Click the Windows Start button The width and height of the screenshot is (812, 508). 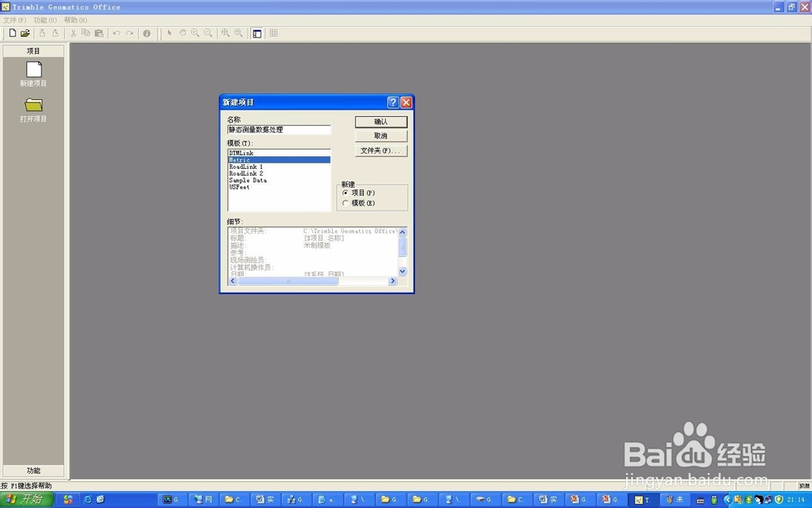coord(27,499)
